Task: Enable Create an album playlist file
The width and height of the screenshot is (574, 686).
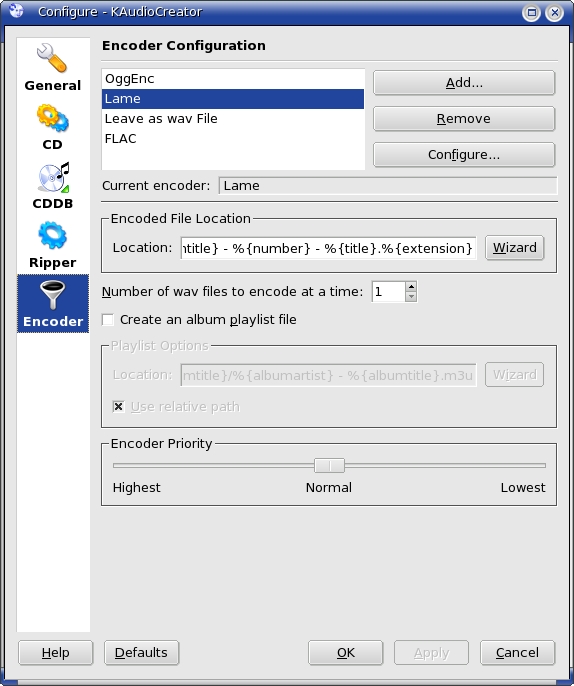Action: click(x=108, y=319)
